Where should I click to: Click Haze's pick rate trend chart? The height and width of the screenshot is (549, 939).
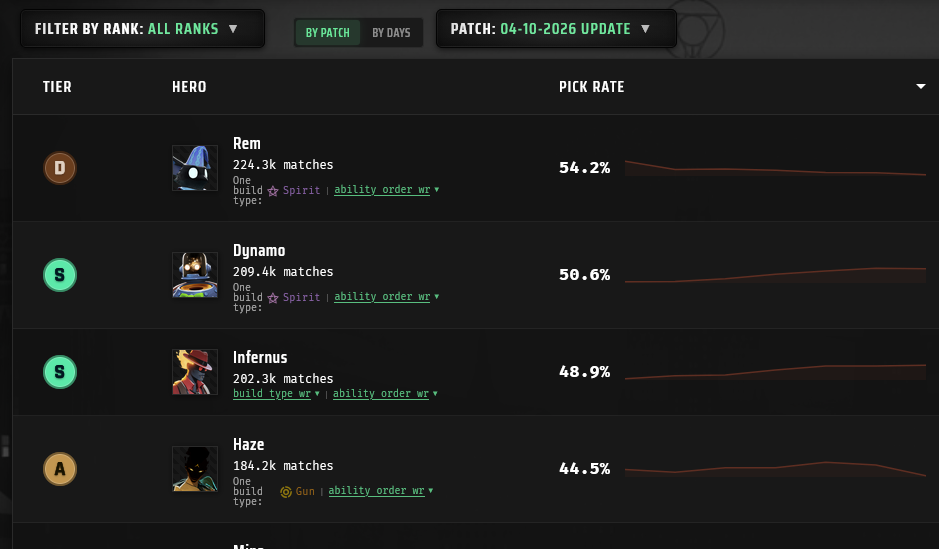point(776,469)
